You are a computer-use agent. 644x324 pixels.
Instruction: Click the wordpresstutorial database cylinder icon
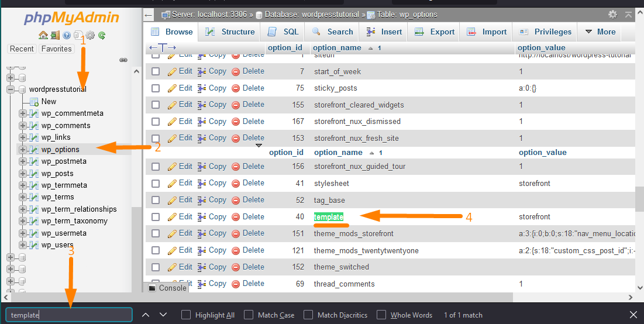[x=22, y=89]
